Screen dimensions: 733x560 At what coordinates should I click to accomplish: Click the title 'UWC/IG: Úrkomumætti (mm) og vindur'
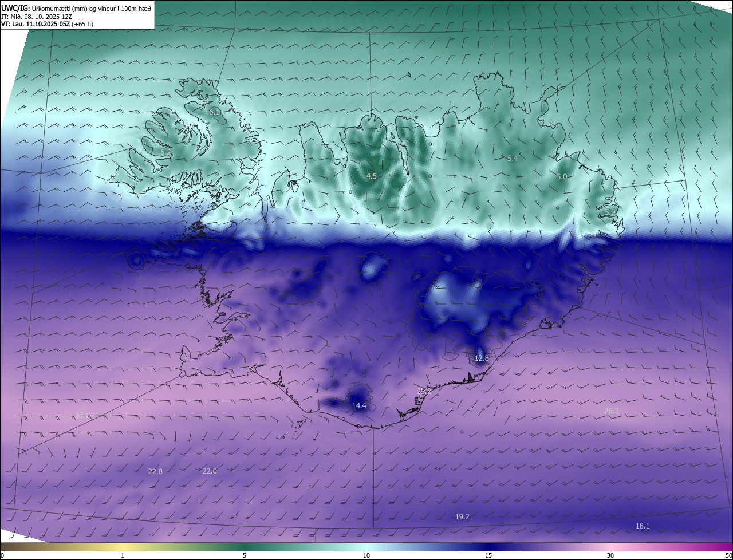[76, 7]
